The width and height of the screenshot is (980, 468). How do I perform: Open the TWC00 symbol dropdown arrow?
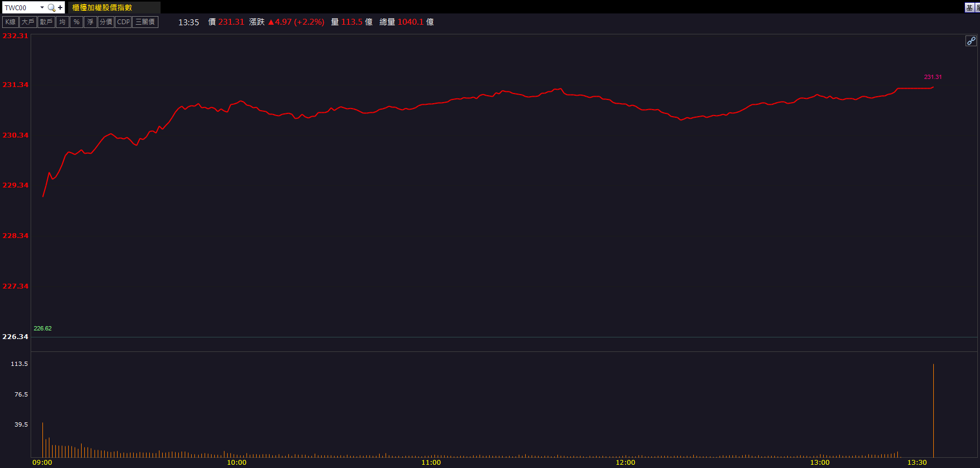(42, 8)
